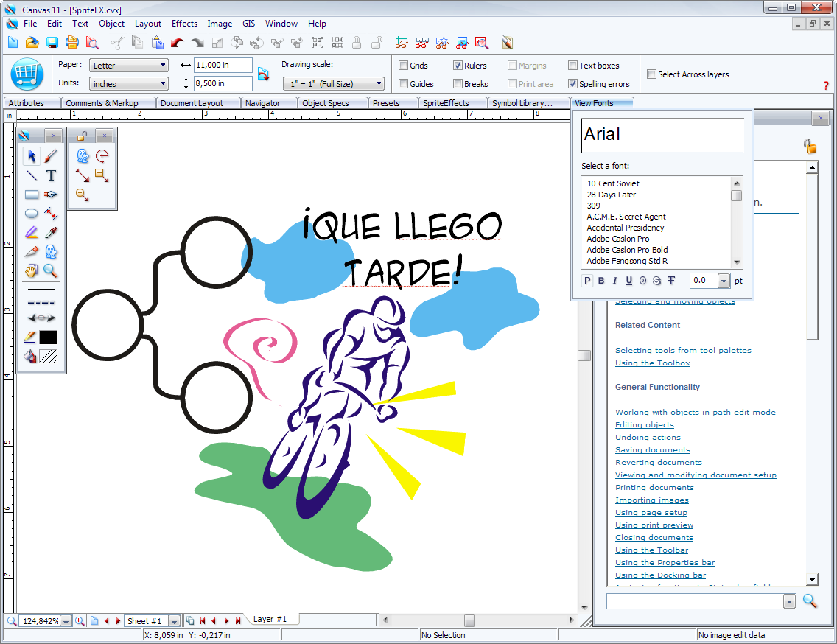The height and width of the screenshot is (644, 837).
Task: Switch to the SpriteEffects tab
Action: (x=452, y=103)
